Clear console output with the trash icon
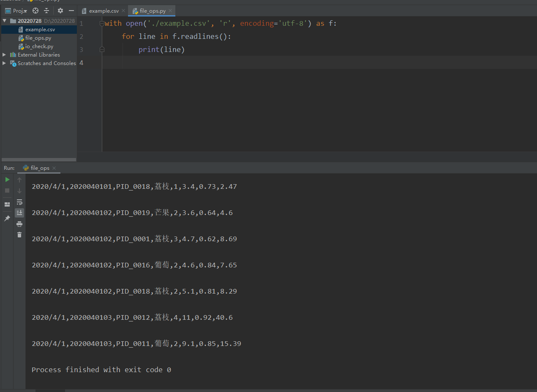Screen dimensions: 537x392 pyautogui.click(x=19, y=234)
